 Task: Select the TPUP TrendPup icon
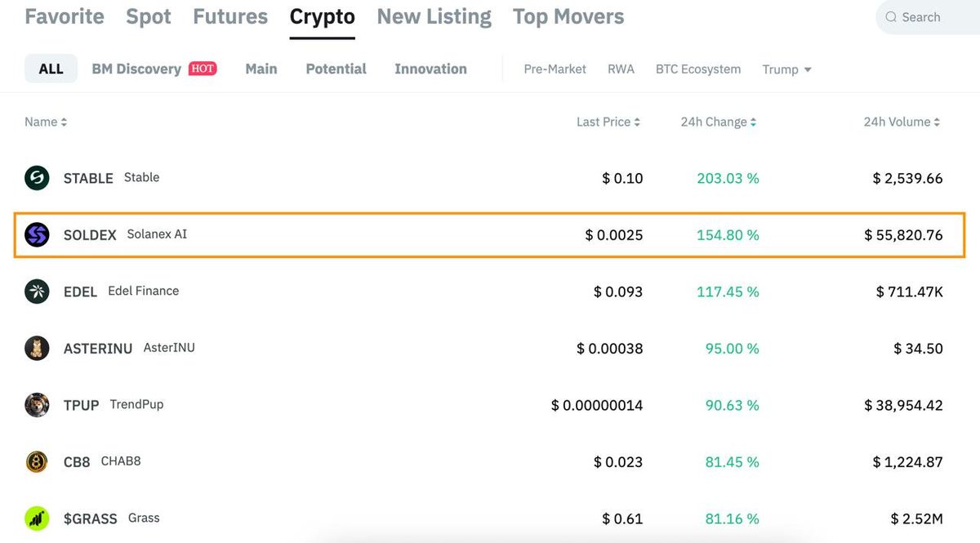(x=36, y=404)
